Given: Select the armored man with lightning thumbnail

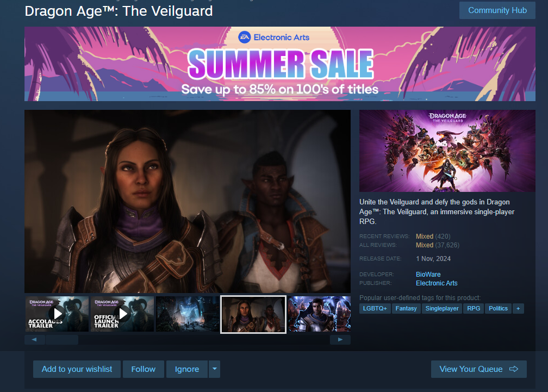Looking at the screenshot, I should pos(319,314).
